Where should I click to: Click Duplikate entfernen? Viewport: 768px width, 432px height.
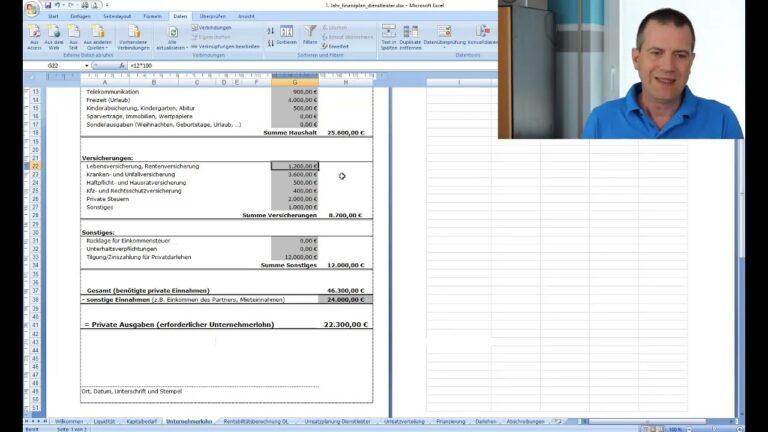410,37
